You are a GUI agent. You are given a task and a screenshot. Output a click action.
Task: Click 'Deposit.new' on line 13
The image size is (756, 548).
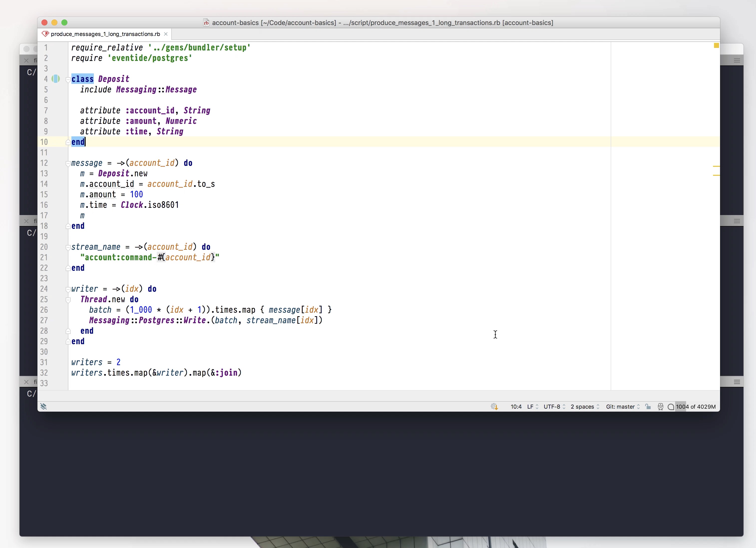tap(123, 173)
